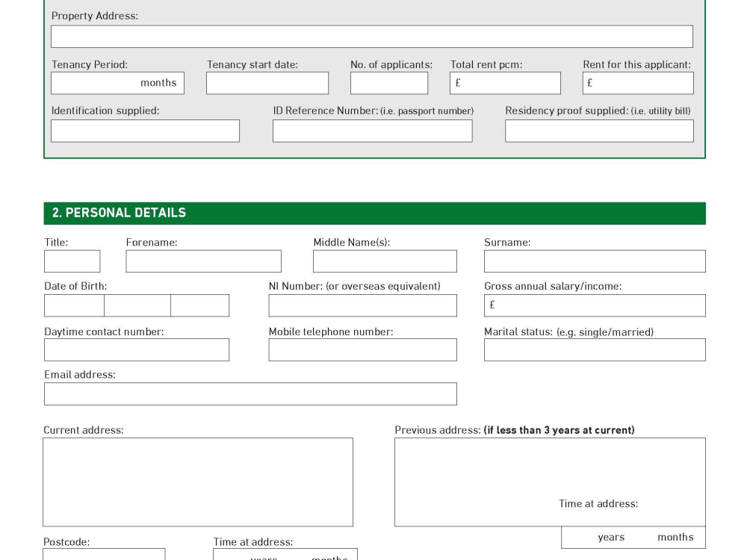Select the Mobile telephone number field
The height and width of the screenshot is (560, 747).
(362, 349)
